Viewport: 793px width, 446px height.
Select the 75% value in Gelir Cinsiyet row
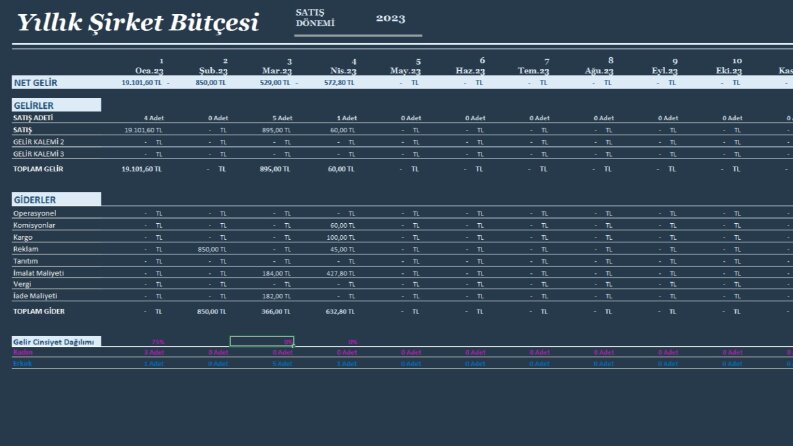(x=158, y=342)
